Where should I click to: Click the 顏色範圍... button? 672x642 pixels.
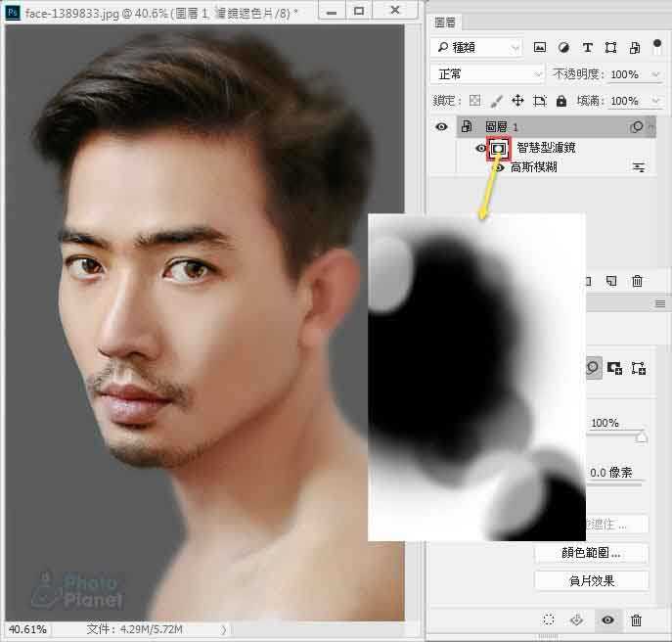coord(591,553)
